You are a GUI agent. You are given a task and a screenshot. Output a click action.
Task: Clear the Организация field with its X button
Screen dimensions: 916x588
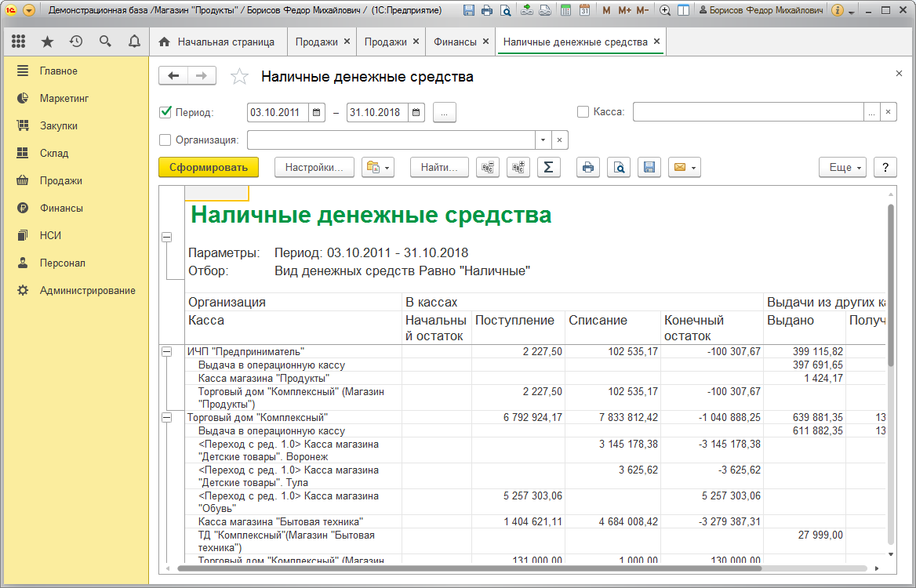(560, 140)
